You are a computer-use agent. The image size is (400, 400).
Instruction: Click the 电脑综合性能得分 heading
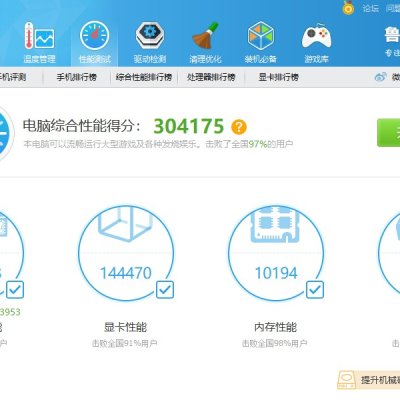click(x=82, y=126)
